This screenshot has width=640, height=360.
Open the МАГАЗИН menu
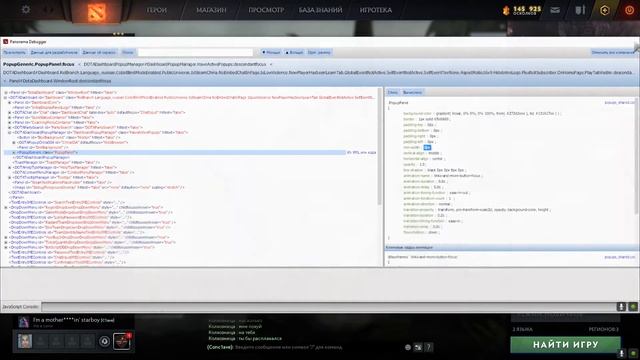coord(211,10)
